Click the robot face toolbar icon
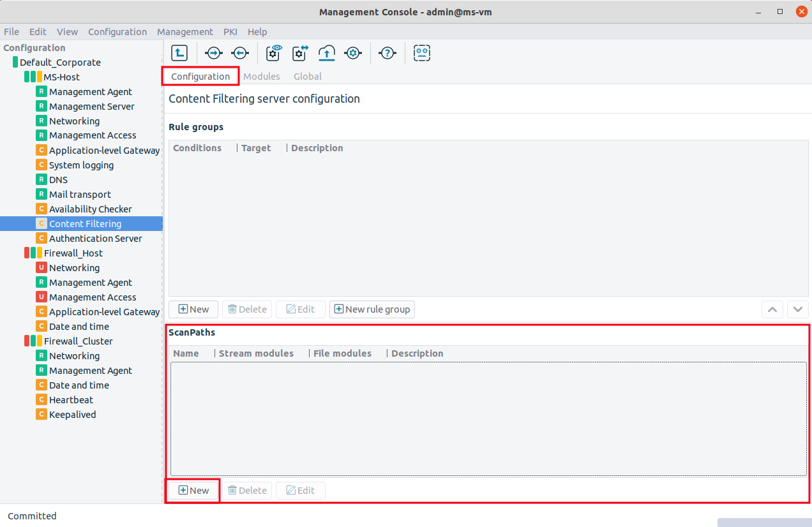The image size is (812, 527). coord(422,54)
